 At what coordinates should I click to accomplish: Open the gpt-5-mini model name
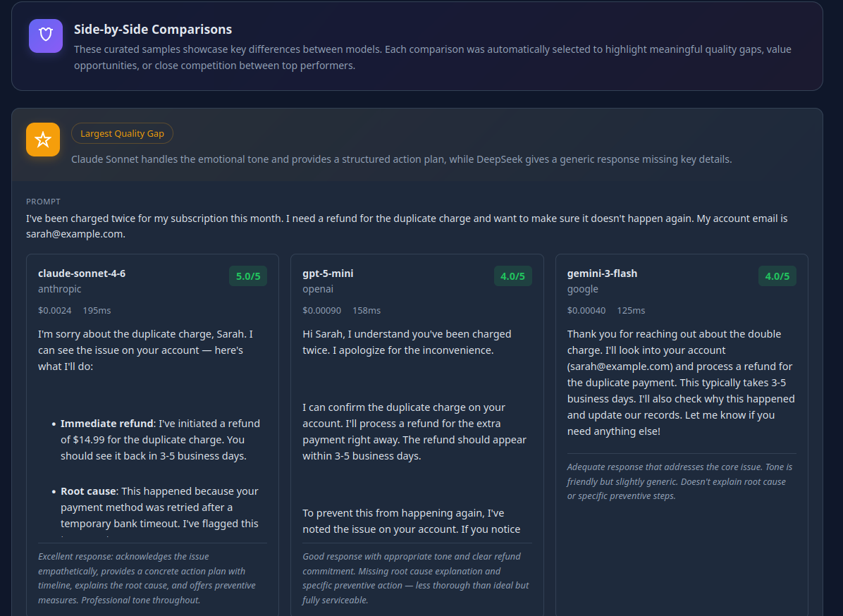[x=328, y=273]
